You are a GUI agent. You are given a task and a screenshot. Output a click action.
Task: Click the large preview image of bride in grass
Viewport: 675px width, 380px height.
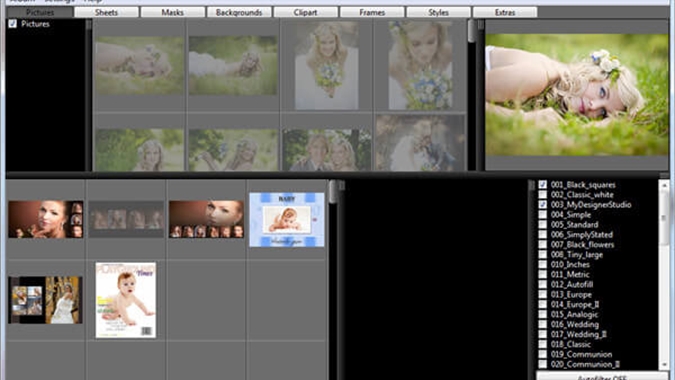(x=577, y=95)
